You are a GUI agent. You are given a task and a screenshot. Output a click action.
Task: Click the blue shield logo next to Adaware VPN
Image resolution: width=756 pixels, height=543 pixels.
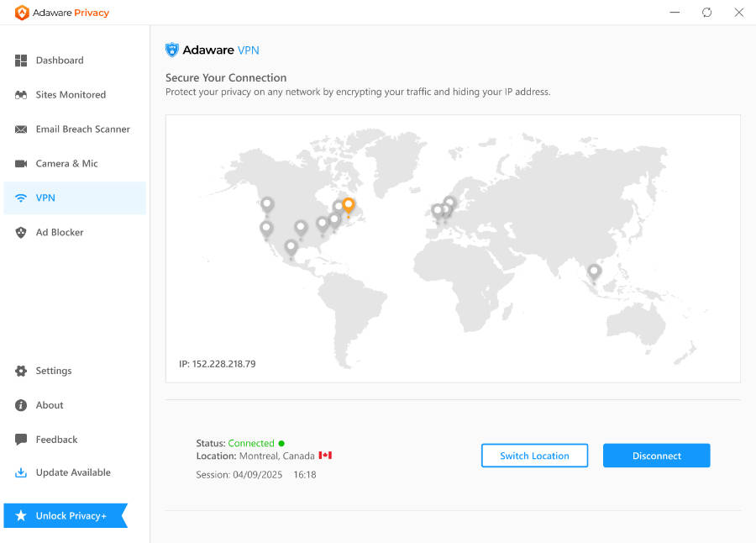pos(171,50)
